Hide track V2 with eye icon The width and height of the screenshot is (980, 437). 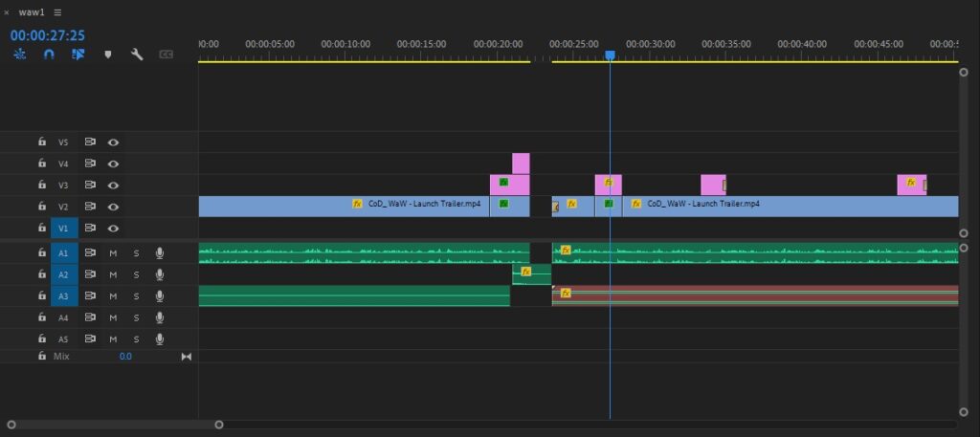113,207
